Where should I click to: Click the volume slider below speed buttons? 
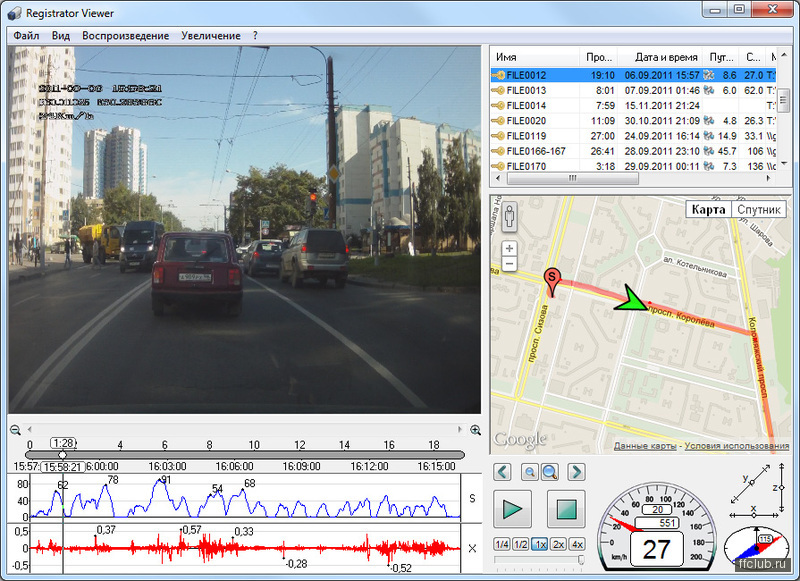coord(539,560)
